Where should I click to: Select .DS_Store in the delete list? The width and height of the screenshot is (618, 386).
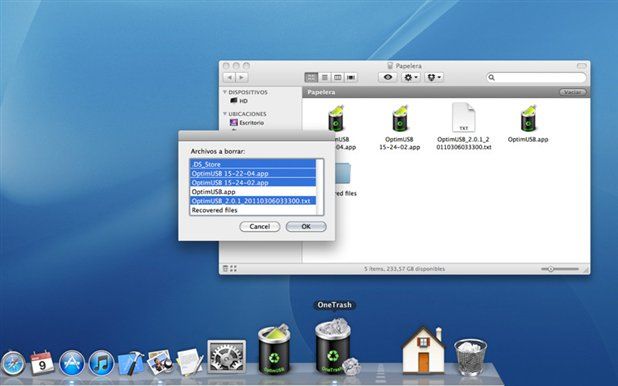point(253,164)
